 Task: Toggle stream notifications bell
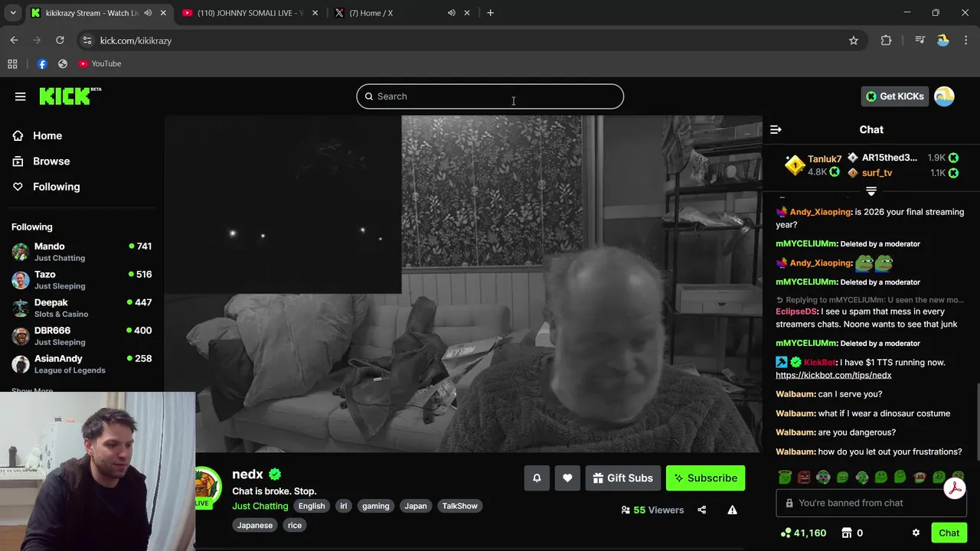pos(537,478)
